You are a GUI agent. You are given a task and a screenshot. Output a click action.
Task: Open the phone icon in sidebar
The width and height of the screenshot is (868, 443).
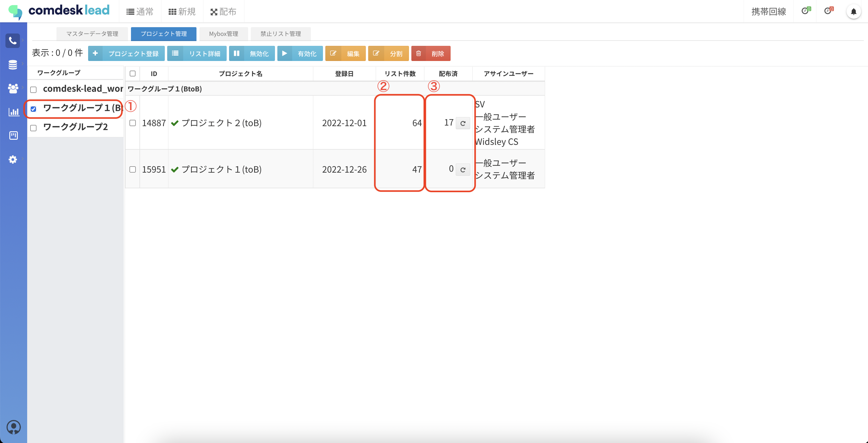coord(13,41)
